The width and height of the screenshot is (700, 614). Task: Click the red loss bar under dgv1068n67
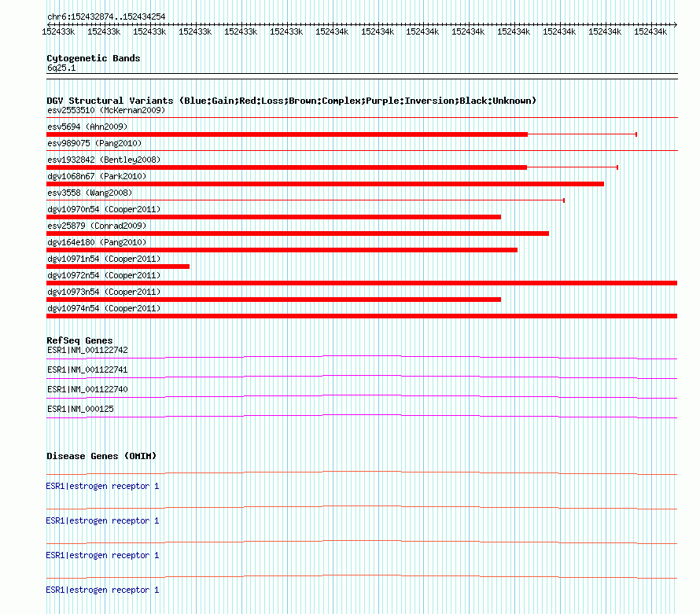(x=325, y=184)
